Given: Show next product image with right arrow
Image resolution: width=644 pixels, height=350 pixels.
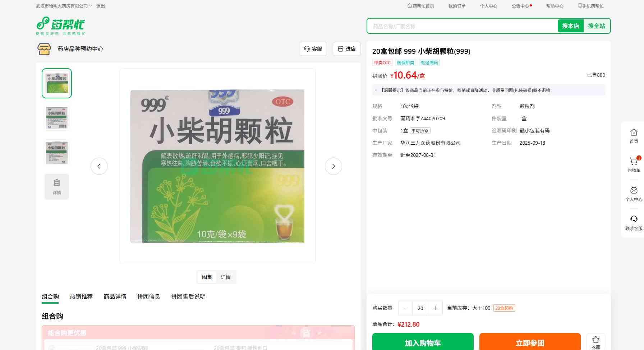Looking at the screenshot, I should click(x=333, y=166).
